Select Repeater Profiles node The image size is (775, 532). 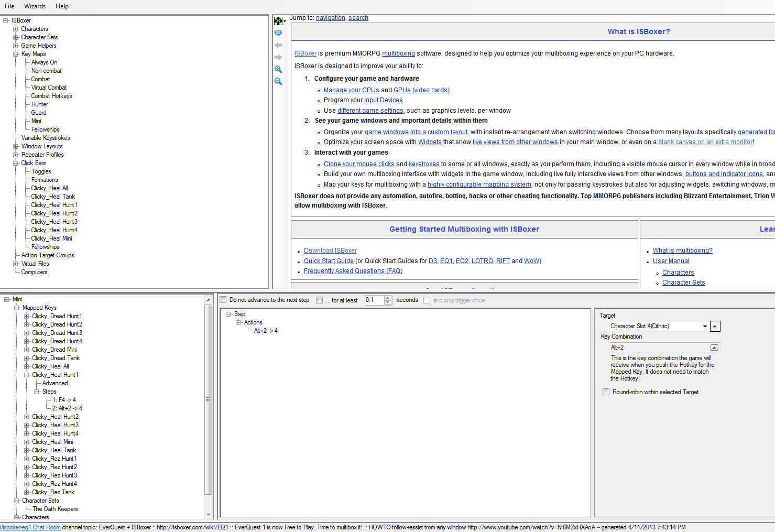point(42,155)
